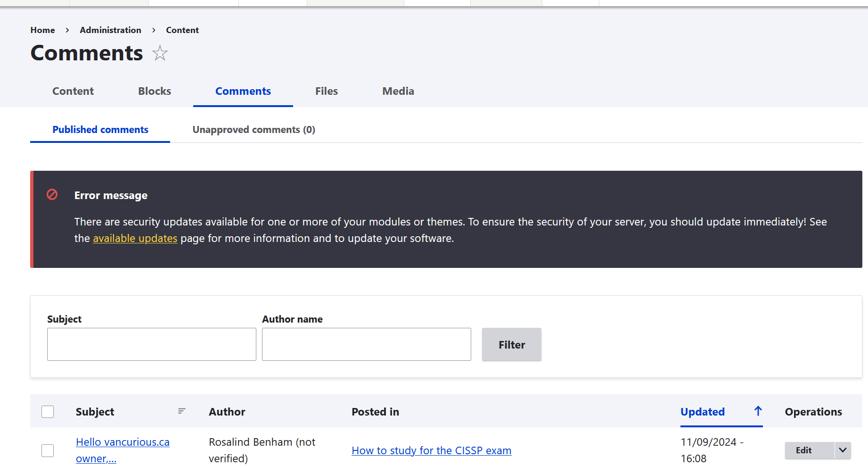Screen dimensions: 868x466
Task: Open Unapproved comments (0) sub-tab
Action: [254, 130]
